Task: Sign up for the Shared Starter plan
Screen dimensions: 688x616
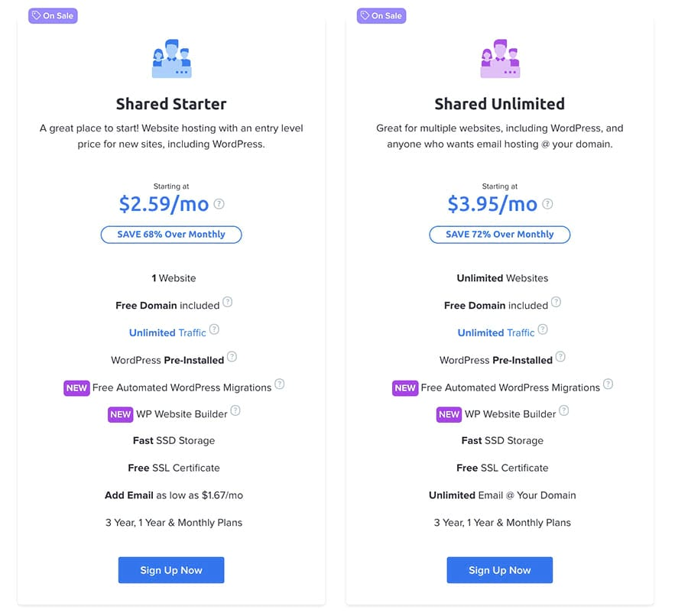Action: [x=171, y=570]
